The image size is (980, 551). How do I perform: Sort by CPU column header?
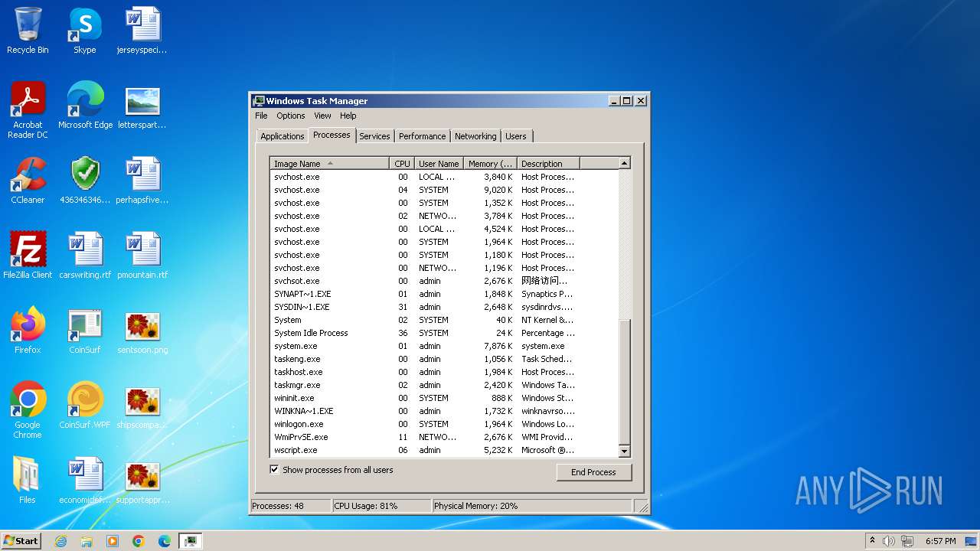(x=403, y=164)
